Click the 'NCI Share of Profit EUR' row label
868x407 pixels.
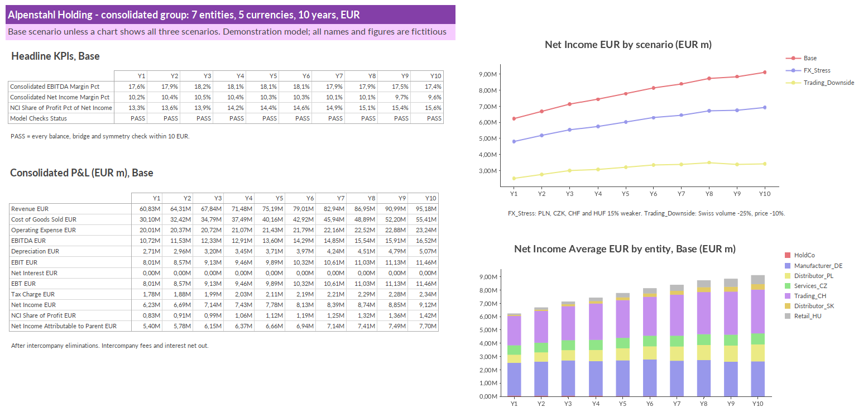[70, 315]
